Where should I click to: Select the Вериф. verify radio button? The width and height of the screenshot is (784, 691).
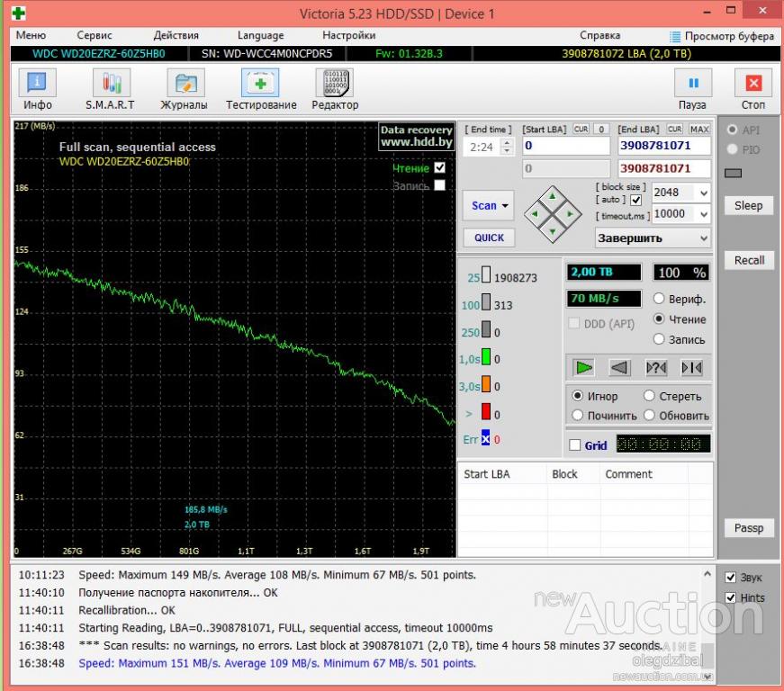pyautogui.click(x=659, y=299)
